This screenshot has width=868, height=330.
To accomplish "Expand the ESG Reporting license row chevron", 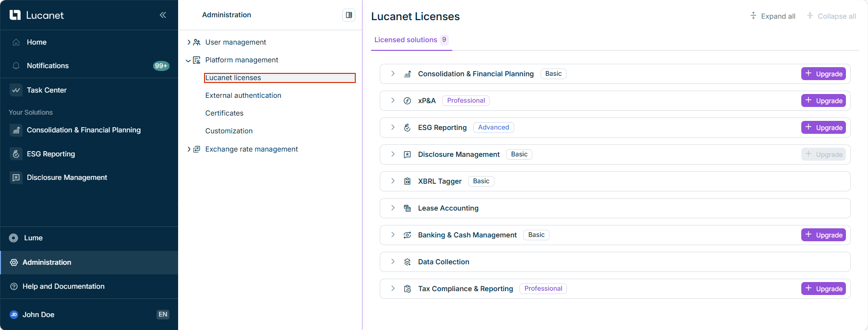I will 393,127.
